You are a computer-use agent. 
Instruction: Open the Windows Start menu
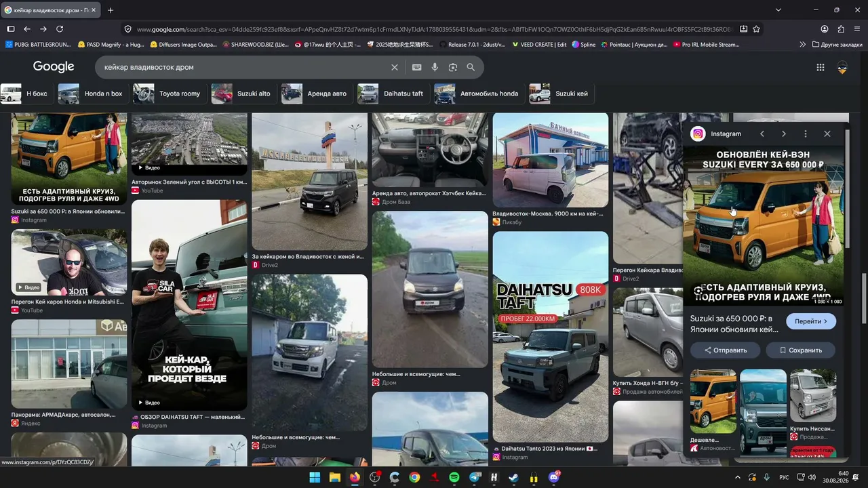click(x=315, y=477)
